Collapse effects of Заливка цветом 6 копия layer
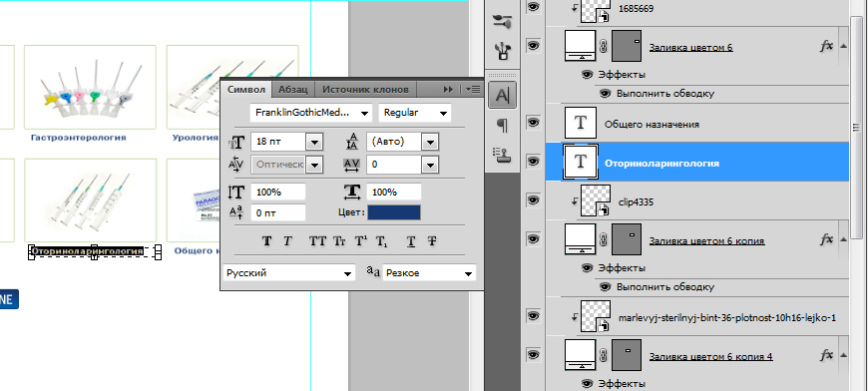 pos(843,239)
